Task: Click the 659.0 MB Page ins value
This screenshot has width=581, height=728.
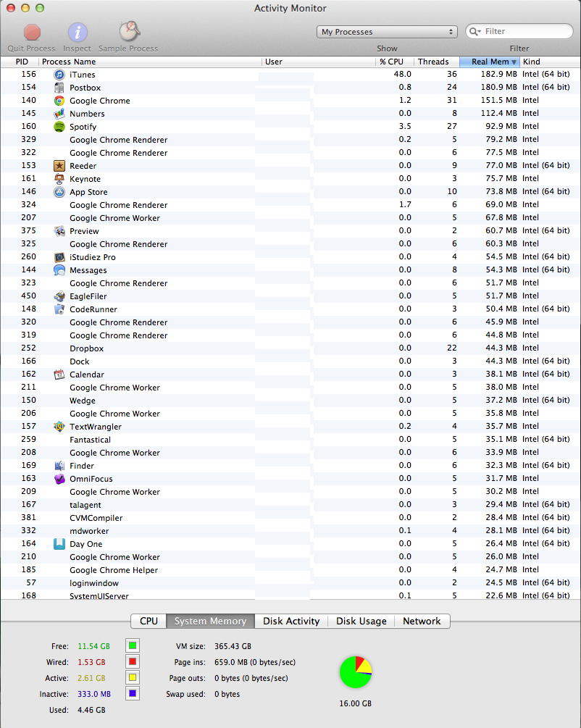Action: 255,662
